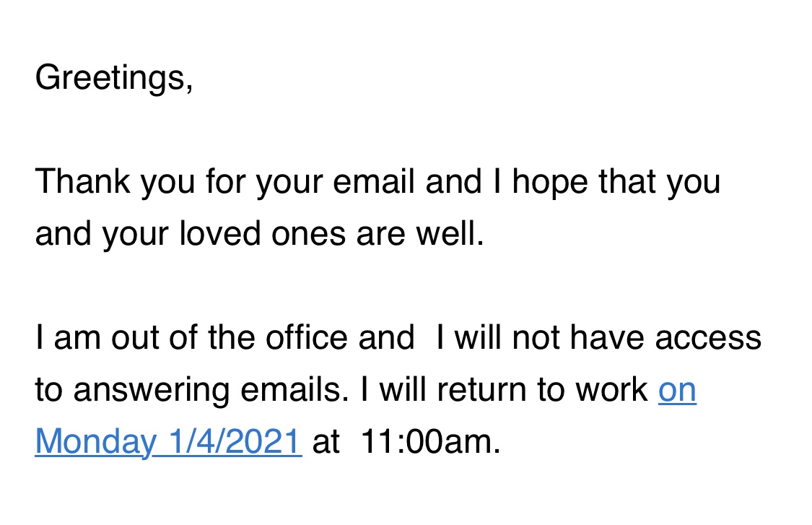Click the '11:00am.' time text
This screenshot has width=812, height=525.
(x=430, y=442)
